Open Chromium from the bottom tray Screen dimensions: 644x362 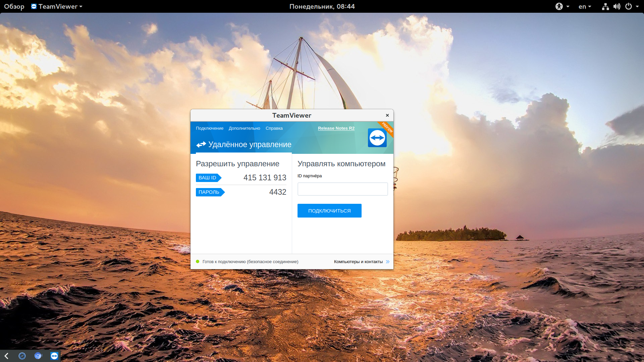click(38, 356)
